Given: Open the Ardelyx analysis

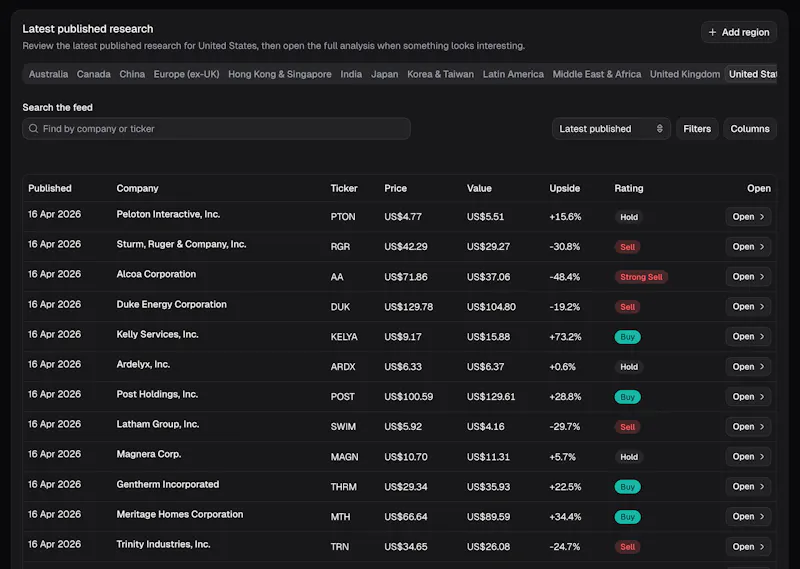Looking at the screenshot, I should 748,366.
